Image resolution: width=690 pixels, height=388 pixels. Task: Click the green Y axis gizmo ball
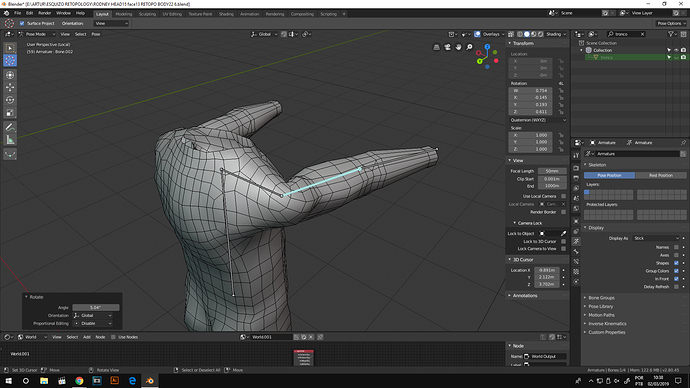pos(479,61)
